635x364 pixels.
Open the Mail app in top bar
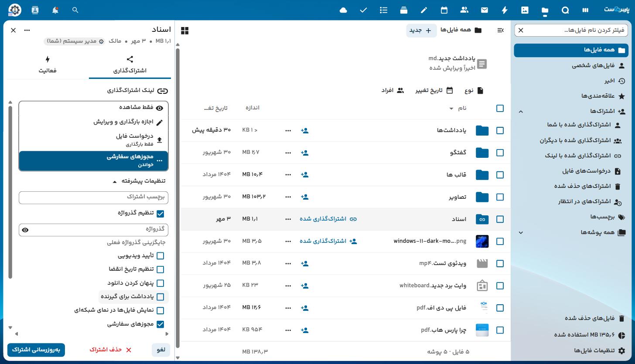click(x=485, y=10)
